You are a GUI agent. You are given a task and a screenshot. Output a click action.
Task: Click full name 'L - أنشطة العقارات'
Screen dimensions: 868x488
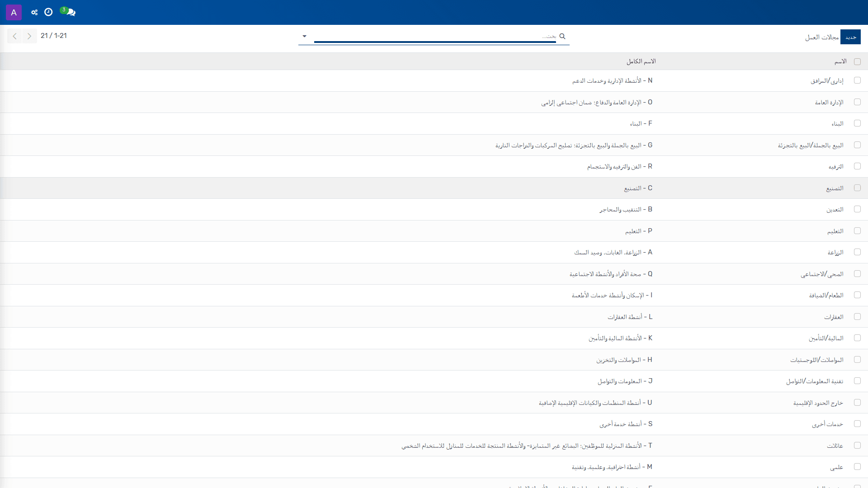[x=630, y=317]
